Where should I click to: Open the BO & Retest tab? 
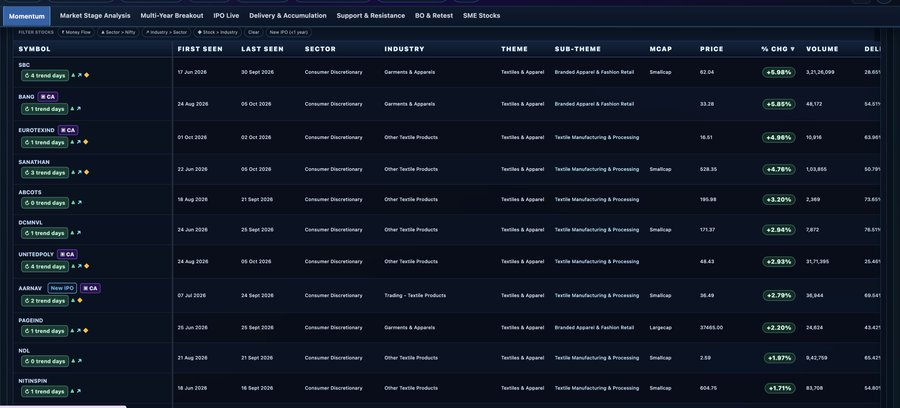(434, 16)
